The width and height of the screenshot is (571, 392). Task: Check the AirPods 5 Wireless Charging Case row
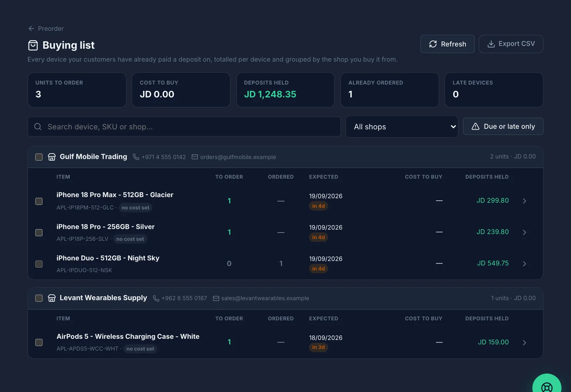pos(39,342)
